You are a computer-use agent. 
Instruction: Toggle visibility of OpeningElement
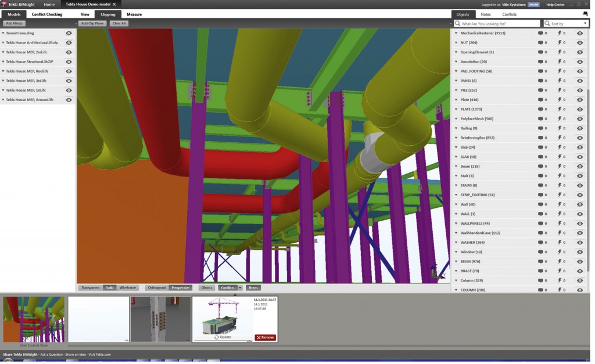[579, 52]
